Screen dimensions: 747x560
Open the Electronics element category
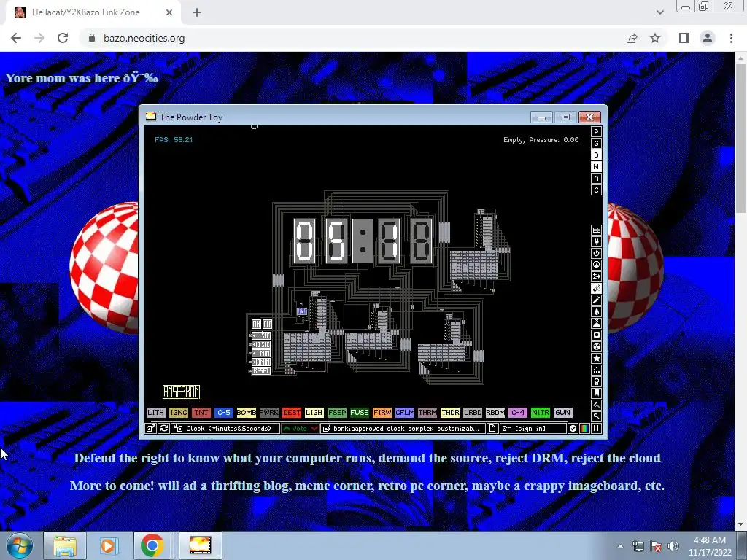pos(596,242)
